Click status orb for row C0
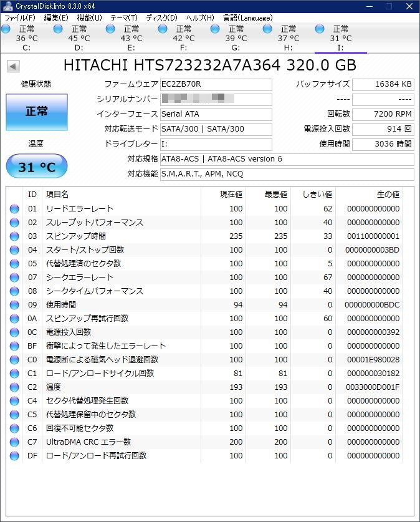Image resolution: width=420 pixels, height=522 pixels. [14, 360]
